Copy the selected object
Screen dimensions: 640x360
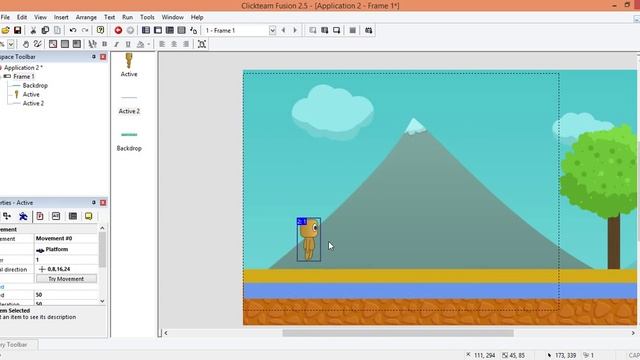point(45,30)
